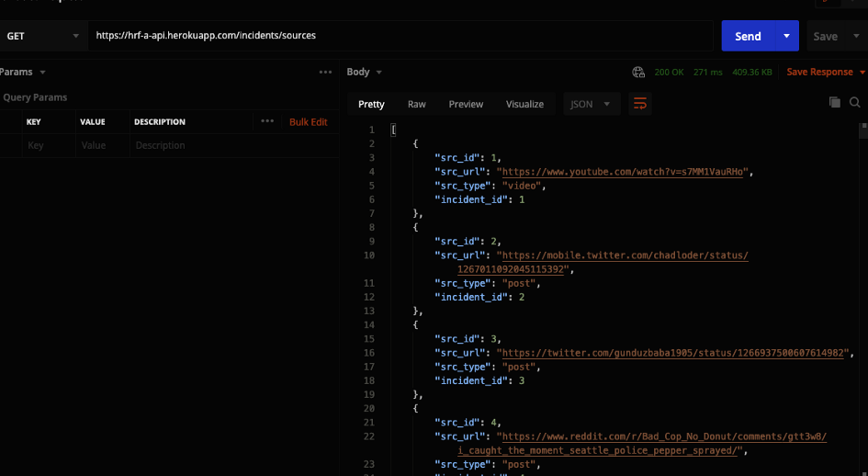Open request tabs more options ellipsis

325,72
